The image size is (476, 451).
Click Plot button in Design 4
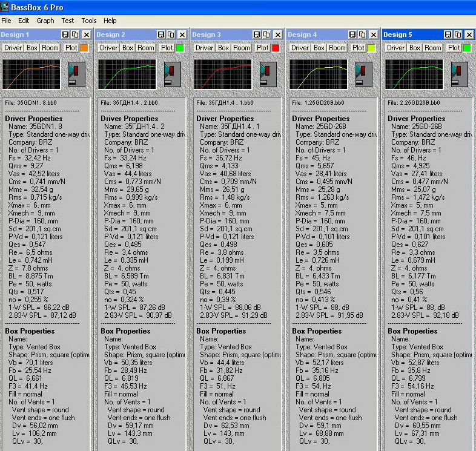(359, 48)
